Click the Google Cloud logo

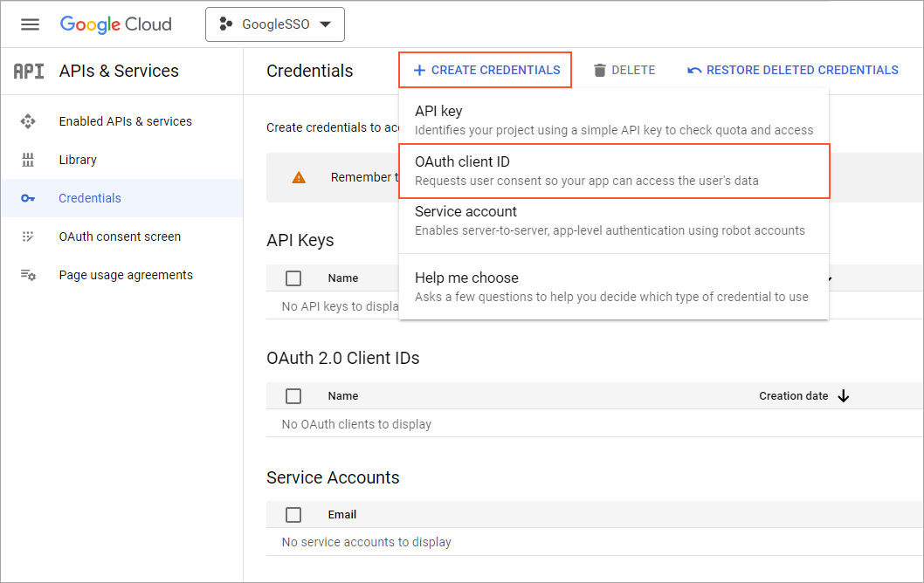(x=115, y=24)
